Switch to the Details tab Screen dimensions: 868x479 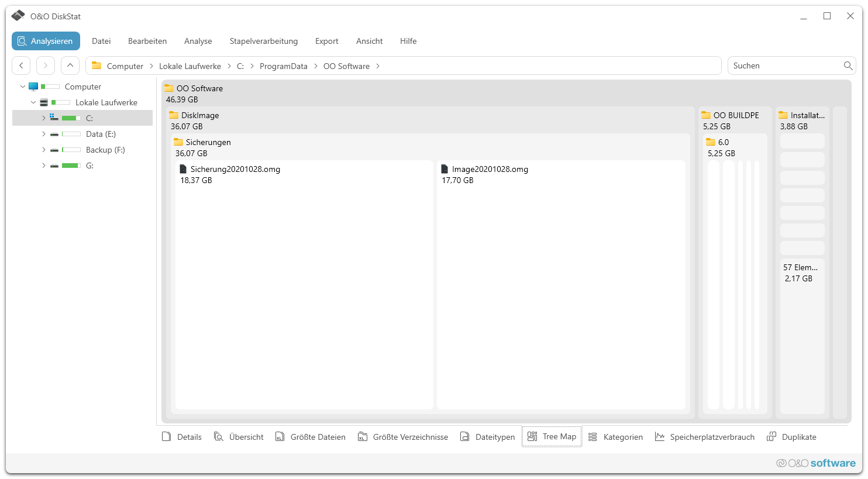pyautogui.click(x=182, y=437)
